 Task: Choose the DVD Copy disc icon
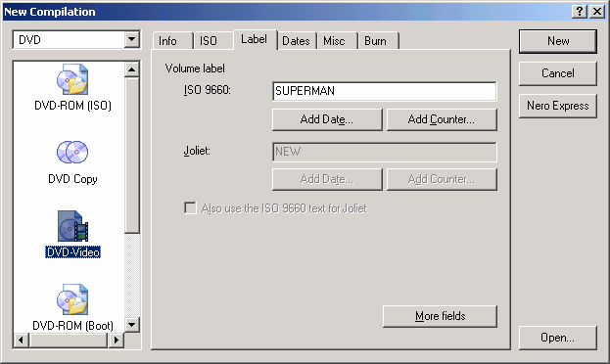72,152
